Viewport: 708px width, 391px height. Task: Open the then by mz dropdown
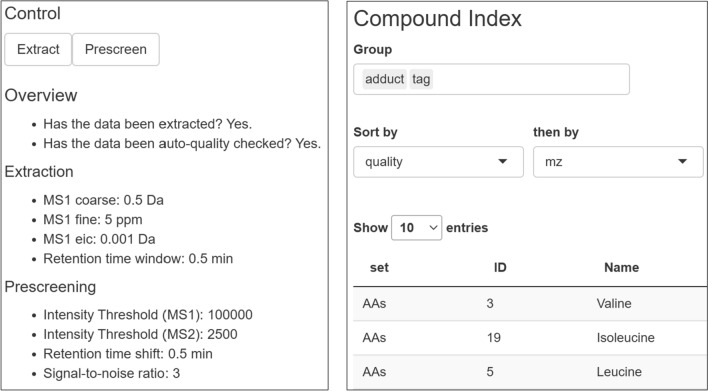click(618, 162)
